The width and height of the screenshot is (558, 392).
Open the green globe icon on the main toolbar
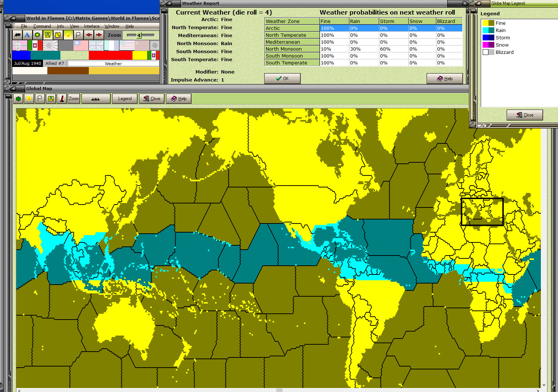tap(37, 35)
